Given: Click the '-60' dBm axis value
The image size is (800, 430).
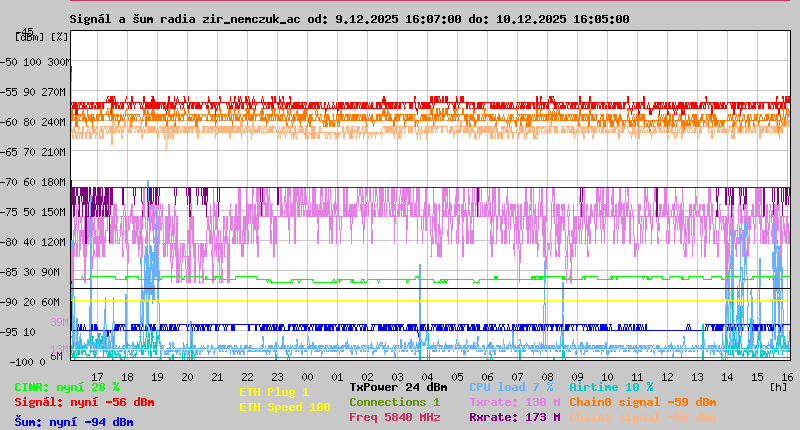Looking at the screenshot, I should click(x=9, y=122).
